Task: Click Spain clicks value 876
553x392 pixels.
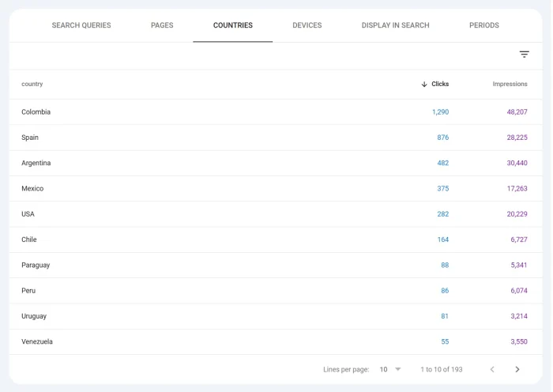Action: pos(443,138)
